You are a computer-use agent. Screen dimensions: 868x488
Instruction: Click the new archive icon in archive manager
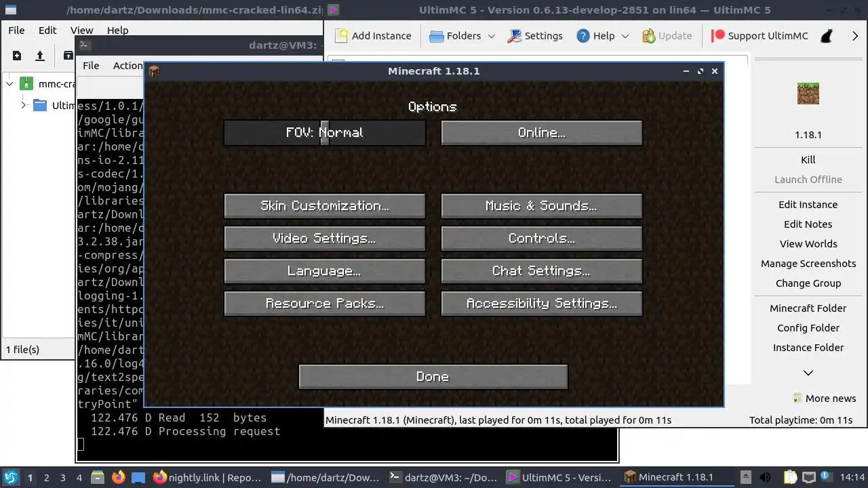click(x=17, y=56)
